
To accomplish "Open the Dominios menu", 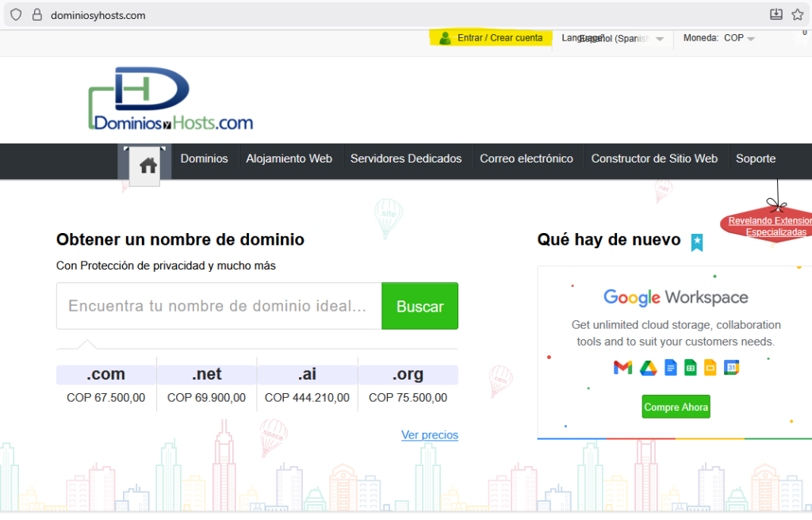I will pos(204,159).
